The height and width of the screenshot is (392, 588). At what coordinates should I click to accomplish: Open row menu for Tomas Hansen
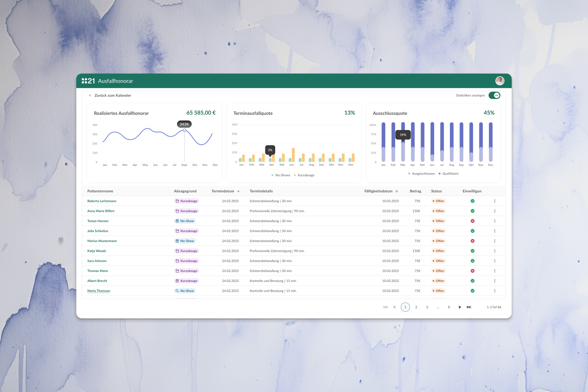(494, 221)
